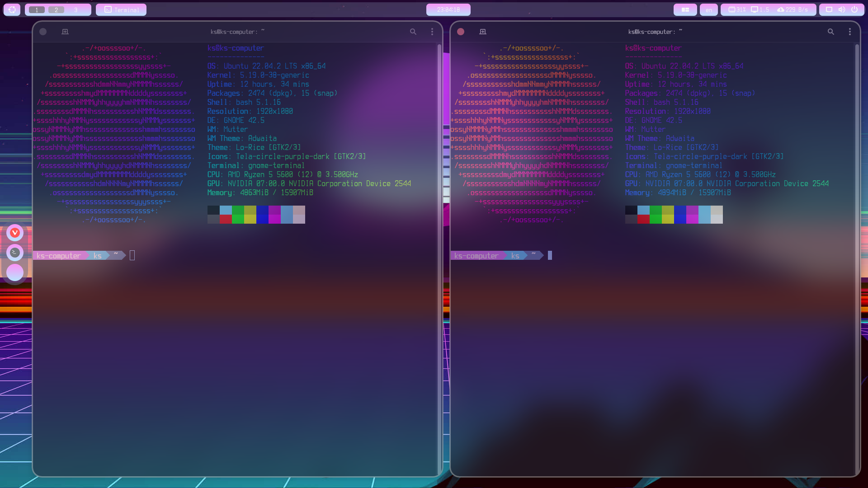Open the clock showing 23:04:18
Screen dimensions: 868x488
tap(448, 9)
